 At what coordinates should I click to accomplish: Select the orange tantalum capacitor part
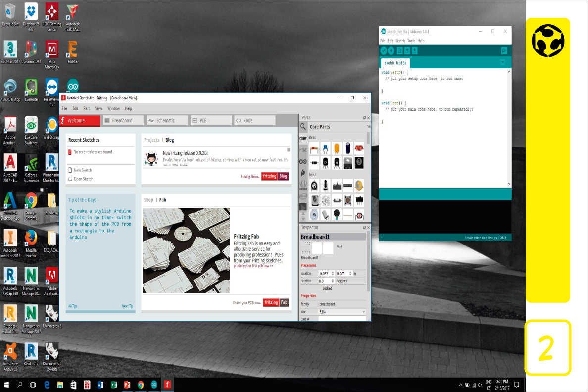[x=337, y=148]
